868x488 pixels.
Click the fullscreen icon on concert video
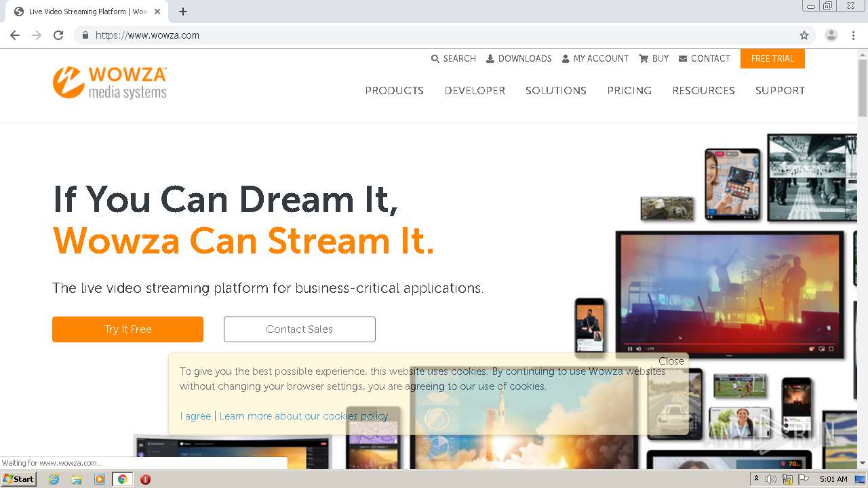(x=831, y=349)
